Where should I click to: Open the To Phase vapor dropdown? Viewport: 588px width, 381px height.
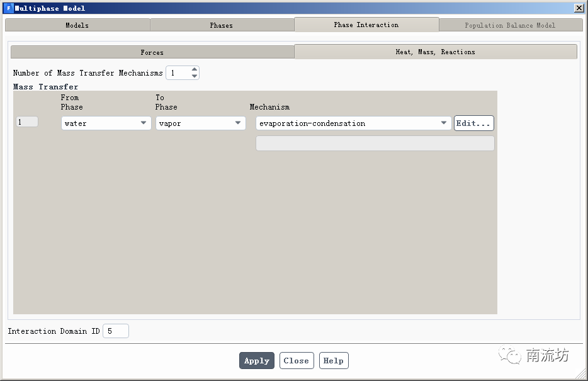(x=200, y=123)
